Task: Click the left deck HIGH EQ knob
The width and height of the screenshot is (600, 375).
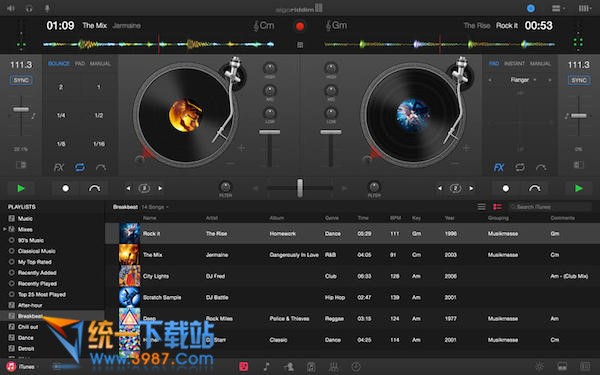Action: 270,68
